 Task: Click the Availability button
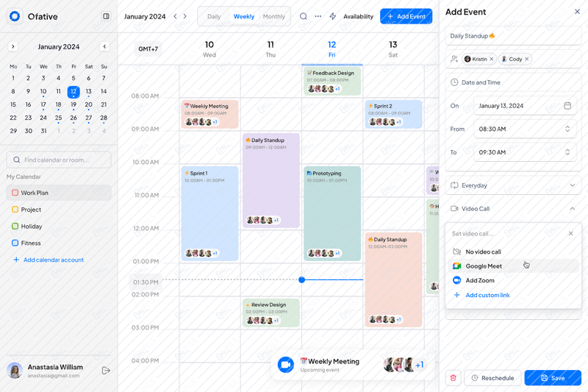coord(358,16)
